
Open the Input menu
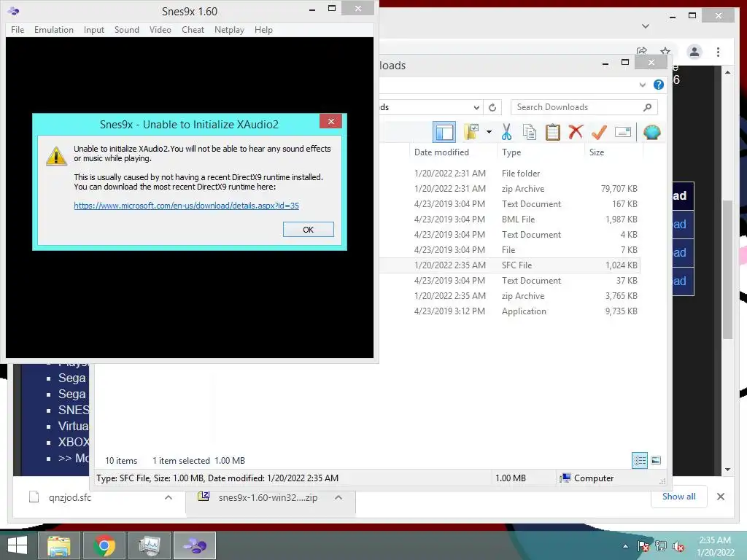(x=94, y=29)
